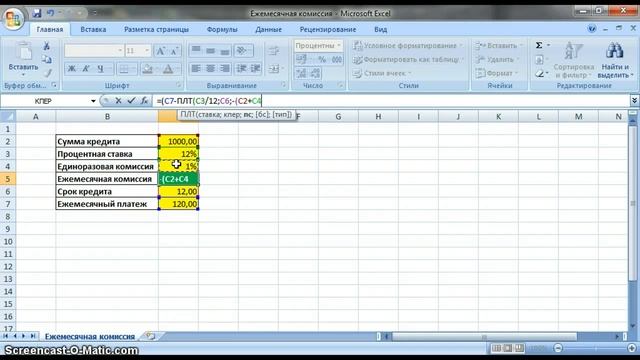Cancel formula entry with X button
This screenshot has width=640, height=360.
click(118, 101)
